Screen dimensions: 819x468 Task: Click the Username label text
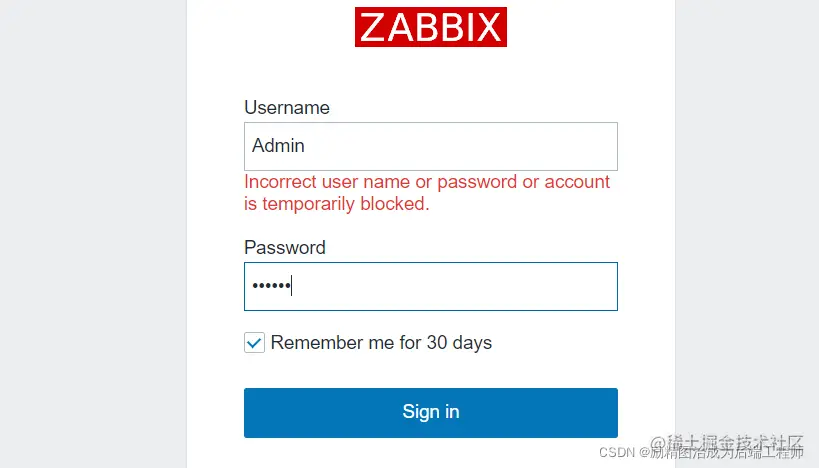point(286,108)
